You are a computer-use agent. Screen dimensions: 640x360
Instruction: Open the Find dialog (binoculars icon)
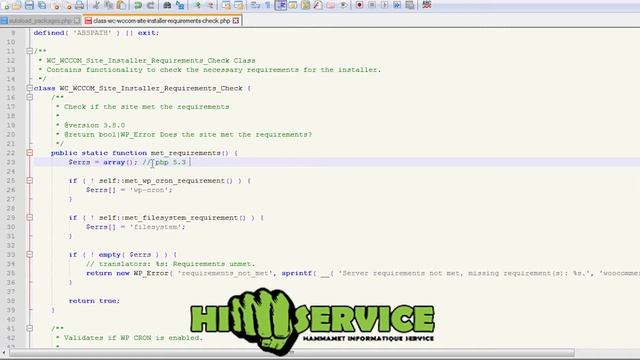coord(167,5)
